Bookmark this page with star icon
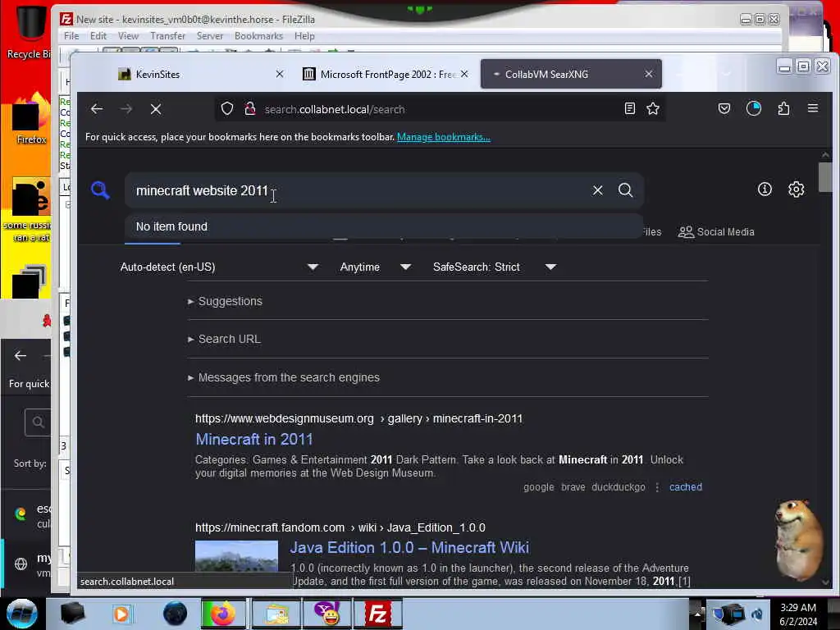This screenshot has width=840, height=630. [x=652, y=109]
